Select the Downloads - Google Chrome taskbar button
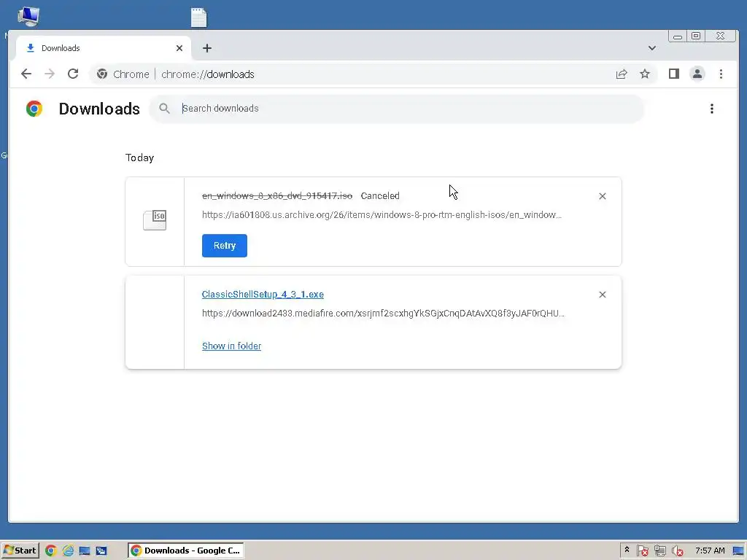This screenshot has width=747, height=560. click(186, 551)
